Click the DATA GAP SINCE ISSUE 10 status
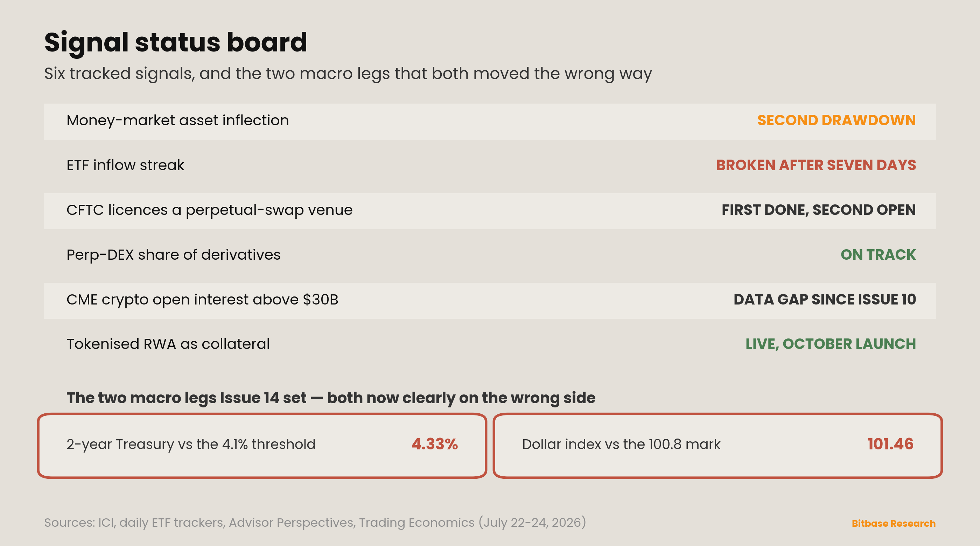 824,300
